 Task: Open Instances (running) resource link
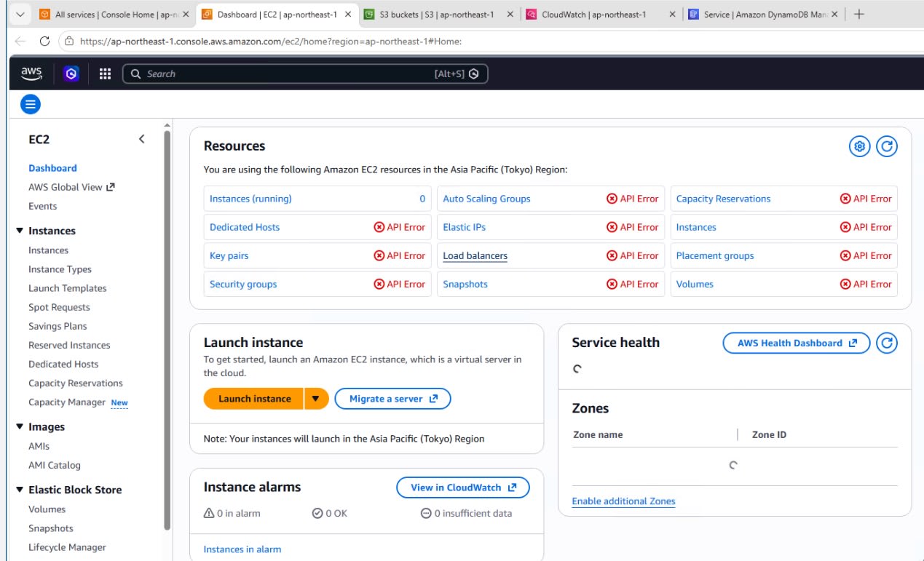(250, 199)
